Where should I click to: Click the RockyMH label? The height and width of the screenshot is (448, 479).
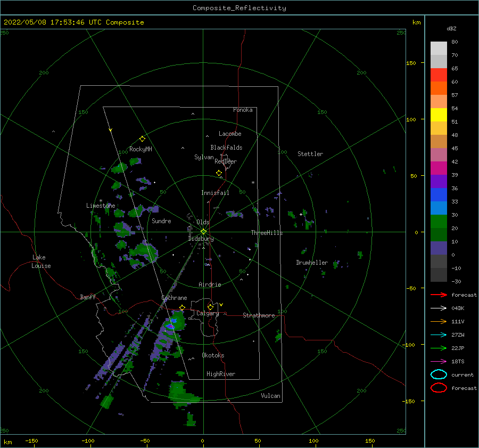[x=141, y=149]
